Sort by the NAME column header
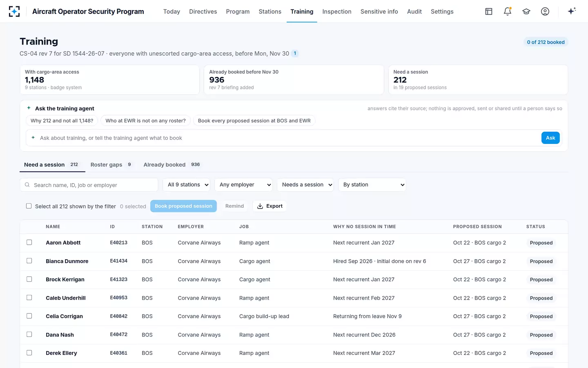This screenshot has width=588, height=368. click(x=53, y=227)
